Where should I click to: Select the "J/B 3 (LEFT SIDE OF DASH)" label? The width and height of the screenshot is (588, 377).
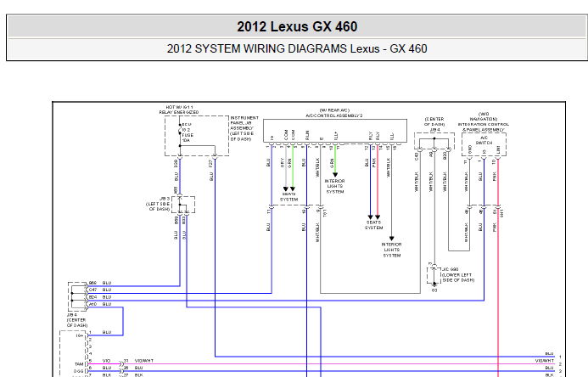tap(158, 204)
